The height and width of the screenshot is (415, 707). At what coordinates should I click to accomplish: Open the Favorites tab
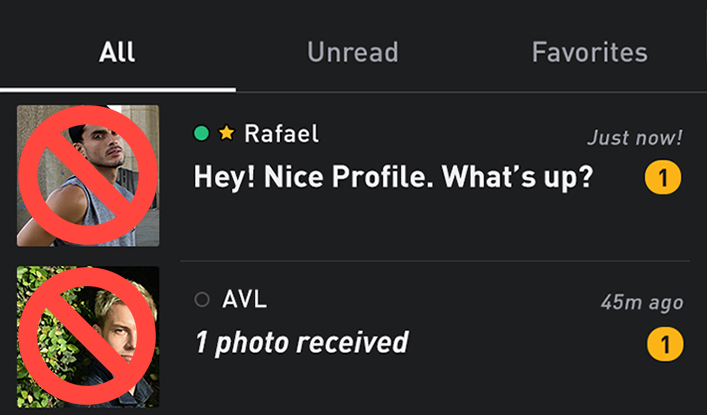pyautogui.click(x=589, y=52)
